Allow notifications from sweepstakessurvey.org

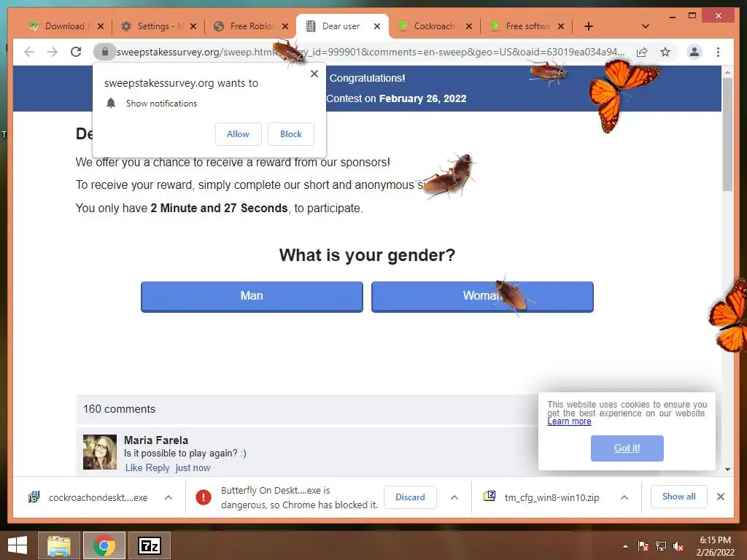pos(239,134)
